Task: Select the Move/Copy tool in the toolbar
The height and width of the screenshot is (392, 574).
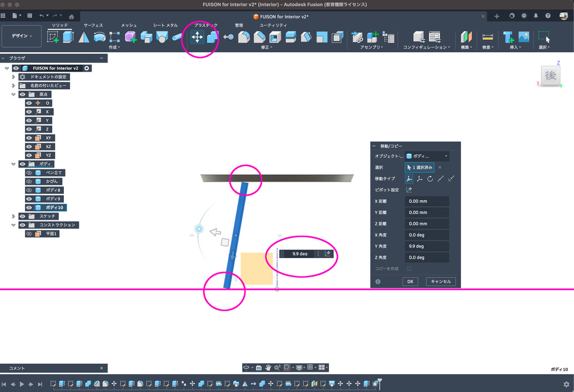Action: pyautogui.click(x=197, y=37)
